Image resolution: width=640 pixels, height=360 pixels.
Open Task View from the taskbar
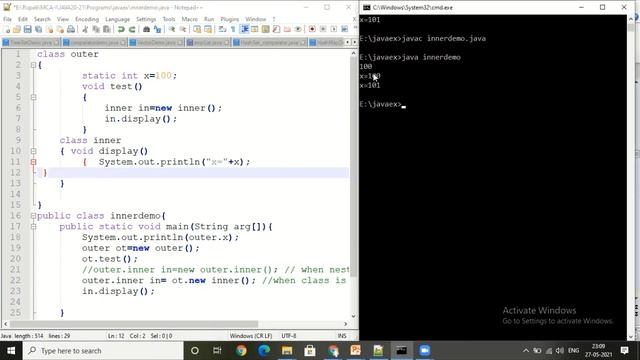217,351
